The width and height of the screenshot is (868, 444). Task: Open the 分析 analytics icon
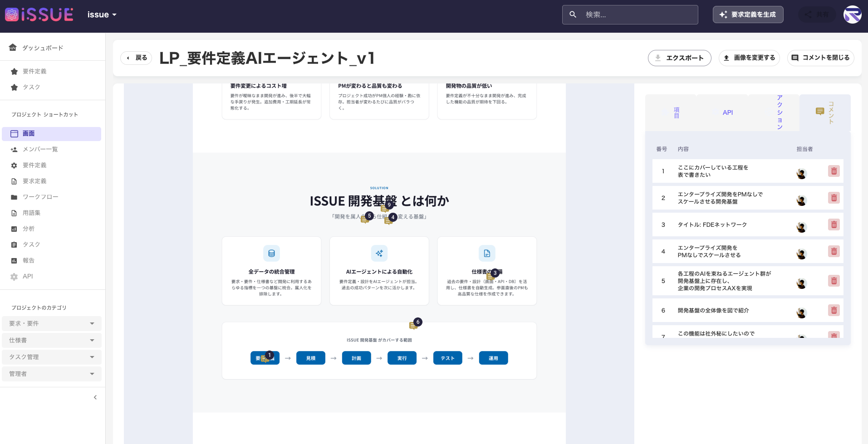(x=14, y=229)
